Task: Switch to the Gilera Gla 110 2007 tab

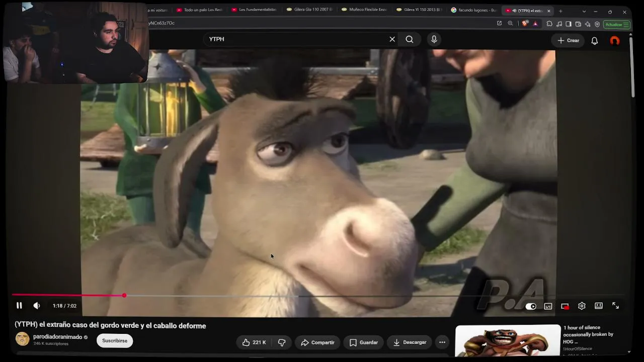Action: 309,10
